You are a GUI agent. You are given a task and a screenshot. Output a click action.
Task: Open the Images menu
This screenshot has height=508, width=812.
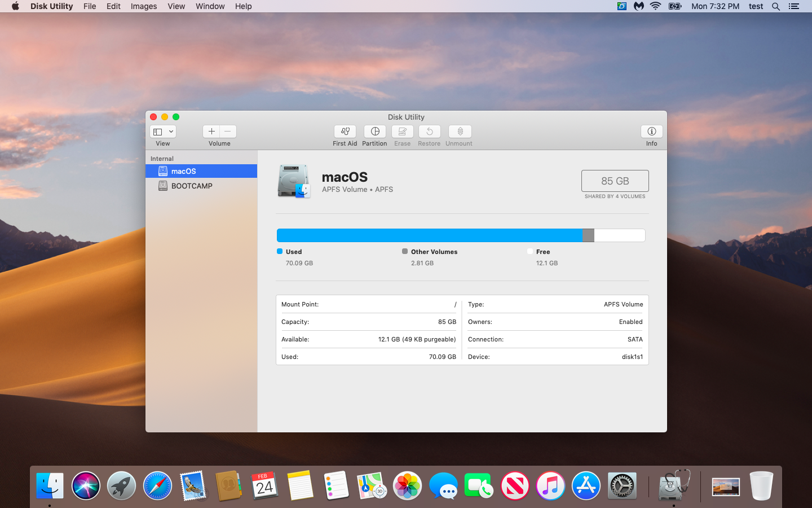click(x=144, y=6)
